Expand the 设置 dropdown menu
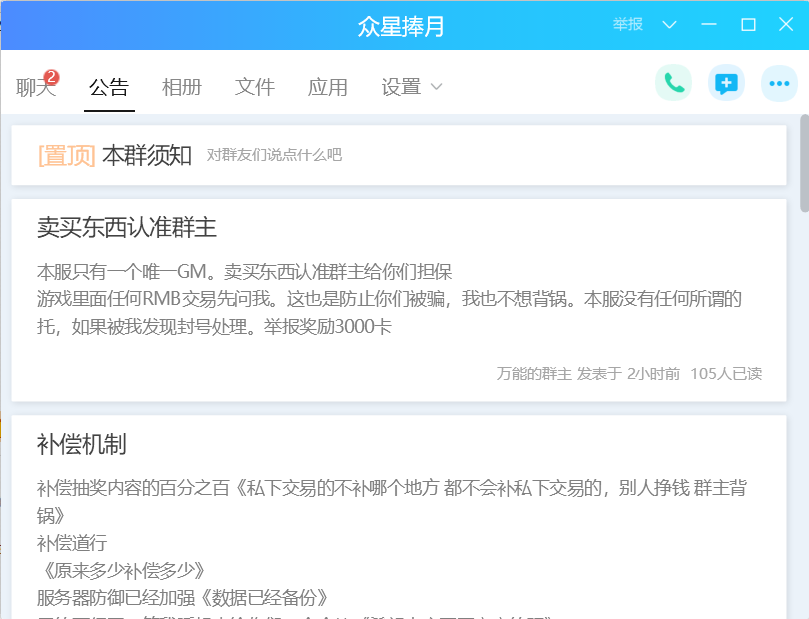 click(x=411, y=87)
